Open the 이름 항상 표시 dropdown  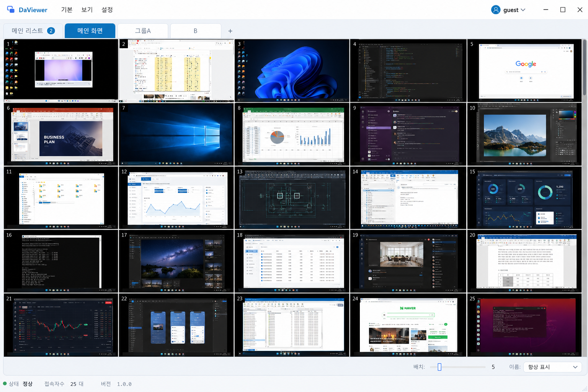pos(552,367)
